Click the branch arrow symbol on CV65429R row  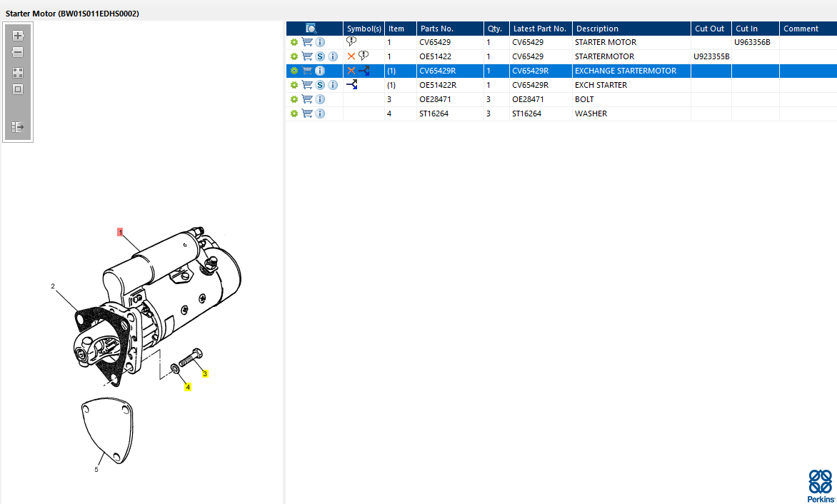pyautogui.click(x=364, y=71)
